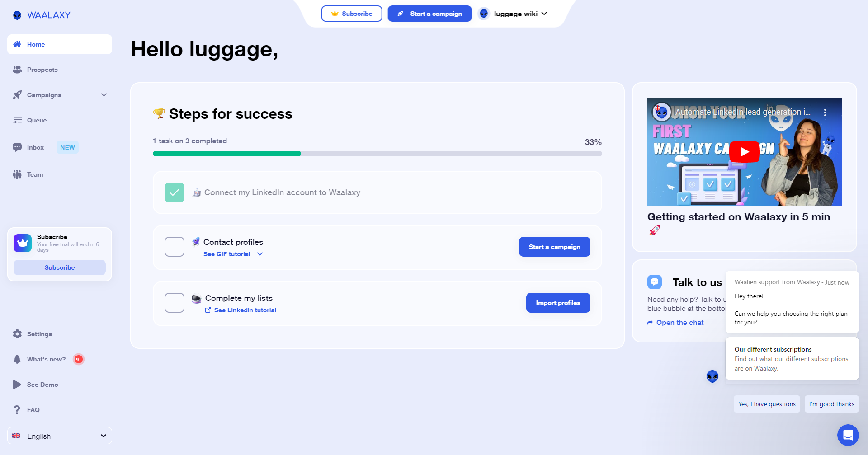Click the See GIF tutorial link
The width and height of the screenshot is (868, 455).
pyautogui.click(x=227, y=254)
